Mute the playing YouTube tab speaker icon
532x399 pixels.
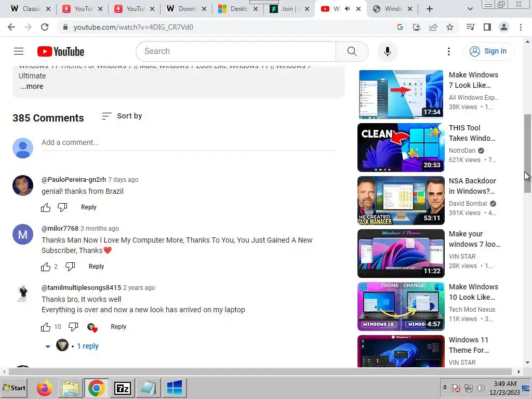click(347, 9)
